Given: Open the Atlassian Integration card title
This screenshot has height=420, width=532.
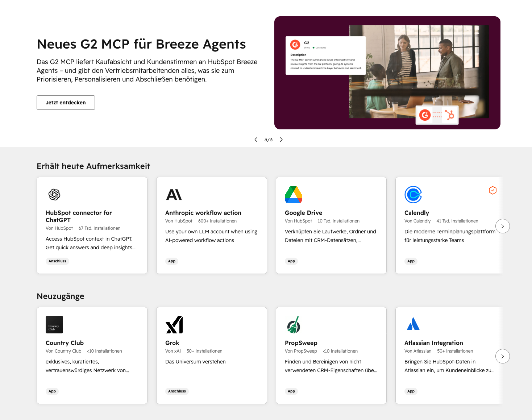Looking at the screenshot, I should pyautogui.click(x=434, y=343).
